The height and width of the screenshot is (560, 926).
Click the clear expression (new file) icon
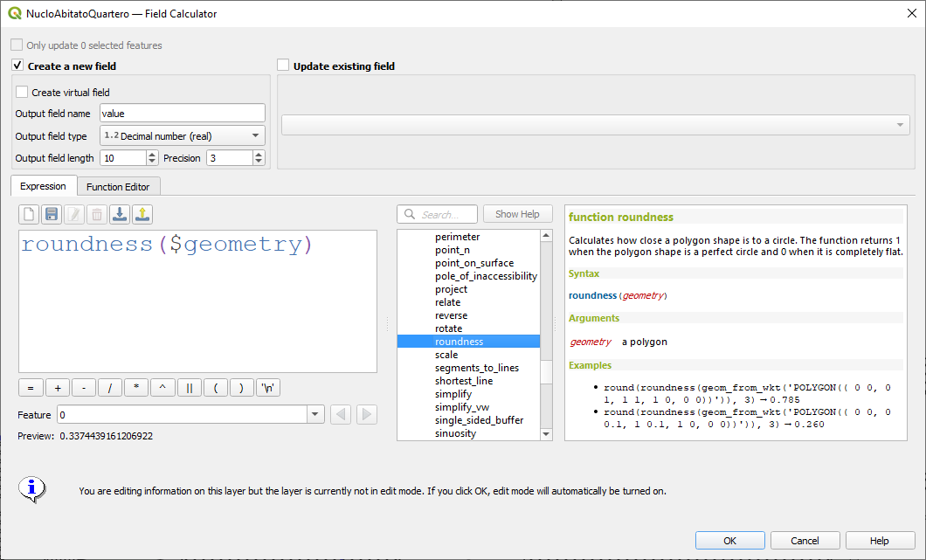pos(29,214)
